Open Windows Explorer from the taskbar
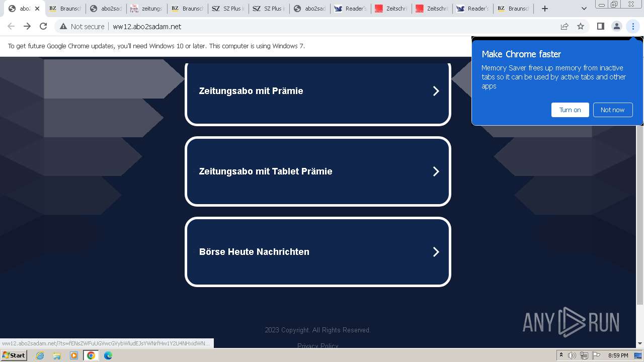Viewport: 644px width, 362px height. [57, 355]
